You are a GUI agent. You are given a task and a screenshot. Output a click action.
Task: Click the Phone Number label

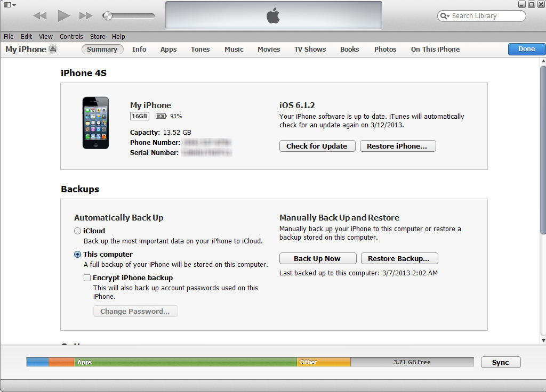tap(155, 143)
